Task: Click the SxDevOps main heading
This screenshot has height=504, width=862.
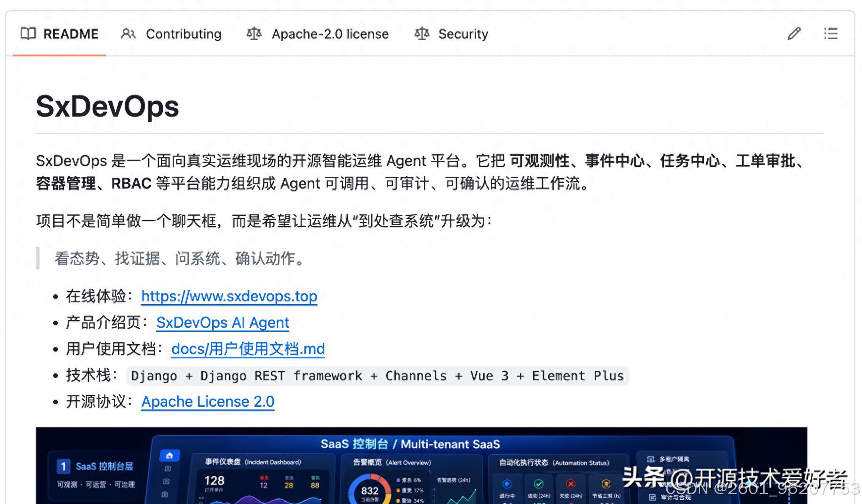Action: [107, 106]
